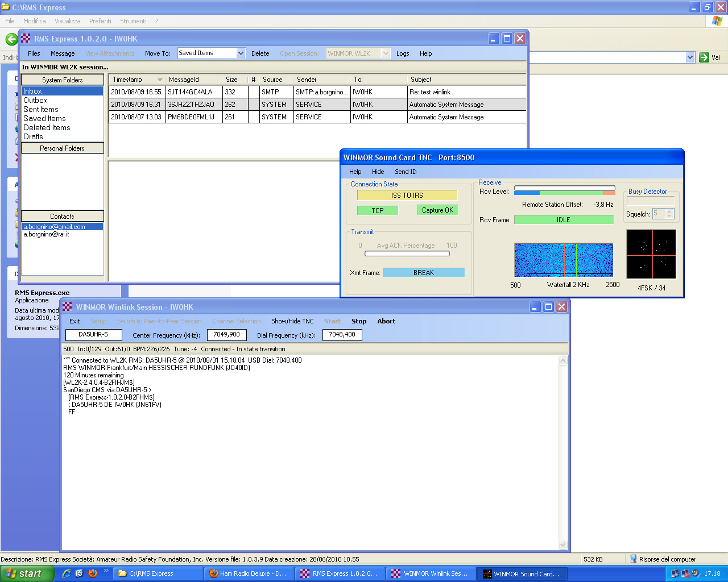Click the Avg ACK Percentage bar
The height and width of the screenshot is (582, 728).
click(407, 253)
